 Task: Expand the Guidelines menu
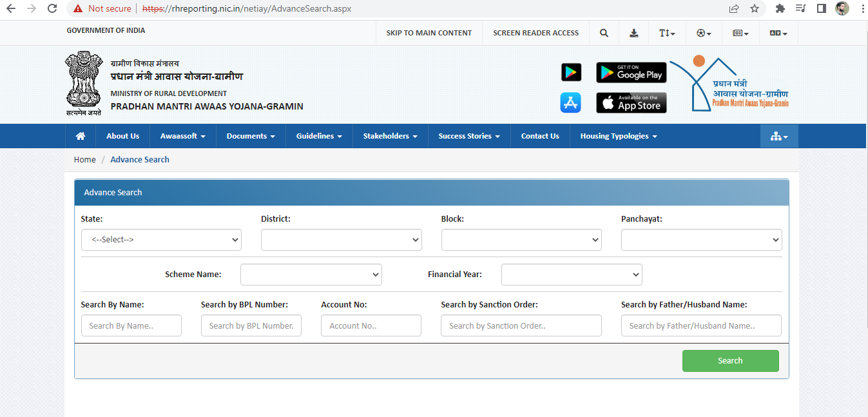pyautogui.click(x=319, y=136)
